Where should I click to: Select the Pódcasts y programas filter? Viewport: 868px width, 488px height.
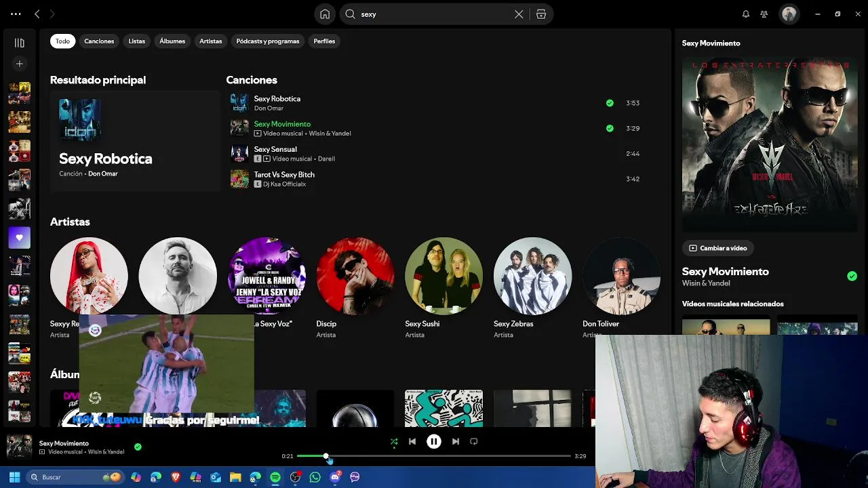click(x=268, y=41)
